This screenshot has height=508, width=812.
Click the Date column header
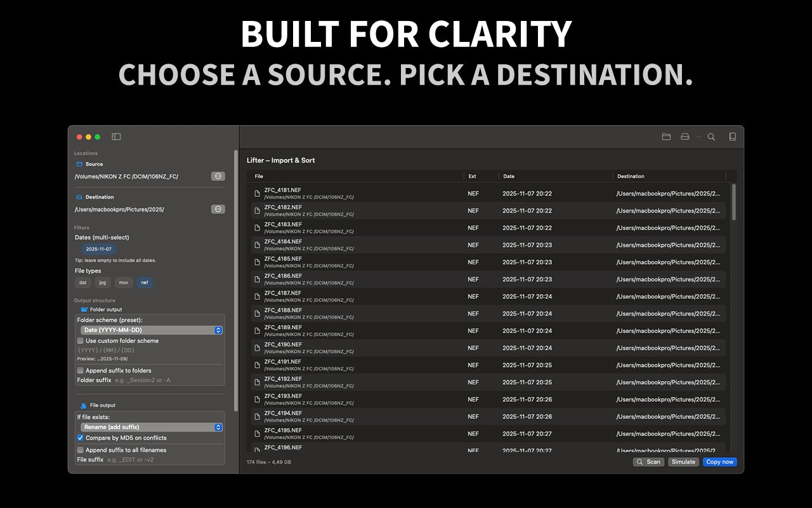click(x=507, y=176)
